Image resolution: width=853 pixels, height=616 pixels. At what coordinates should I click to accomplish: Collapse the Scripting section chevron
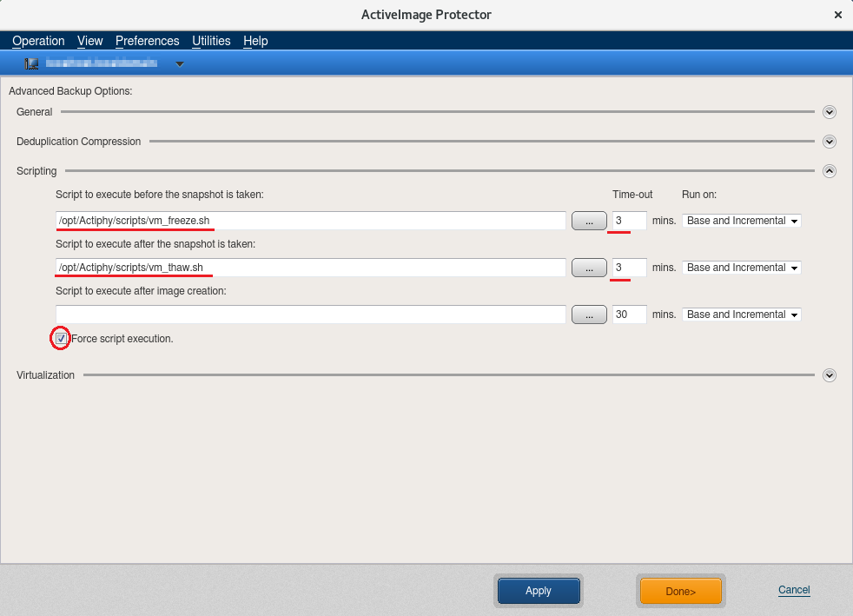coord(829,171)
